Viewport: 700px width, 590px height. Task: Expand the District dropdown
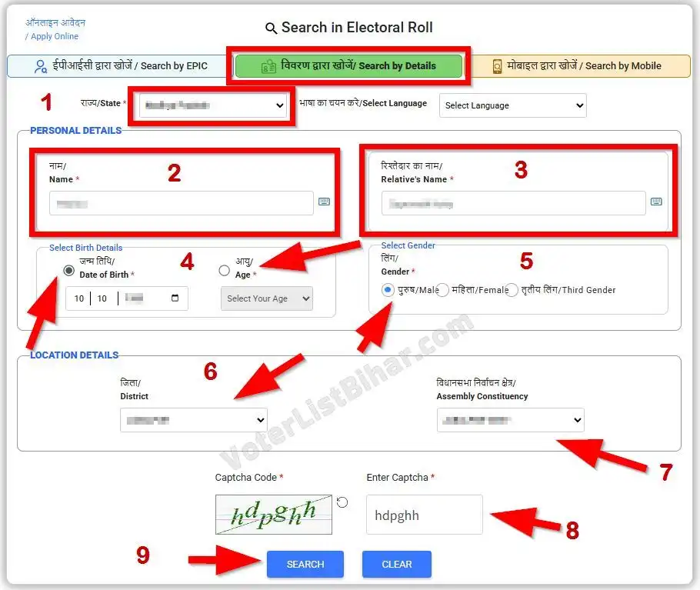click(x=193, y=420)
